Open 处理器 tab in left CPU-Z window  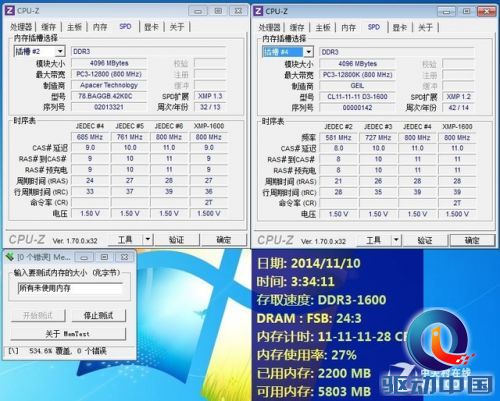(x=21, y=27)
